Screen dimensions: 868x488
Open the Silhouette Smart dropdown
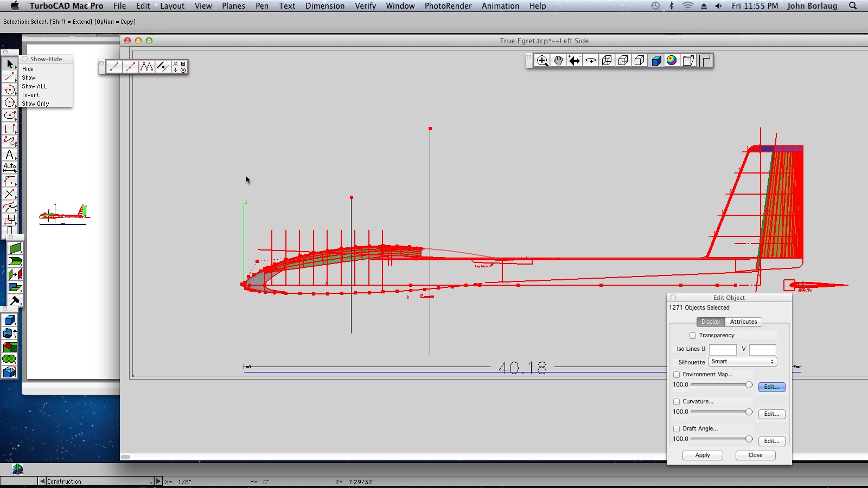click(x=742, y=362)
